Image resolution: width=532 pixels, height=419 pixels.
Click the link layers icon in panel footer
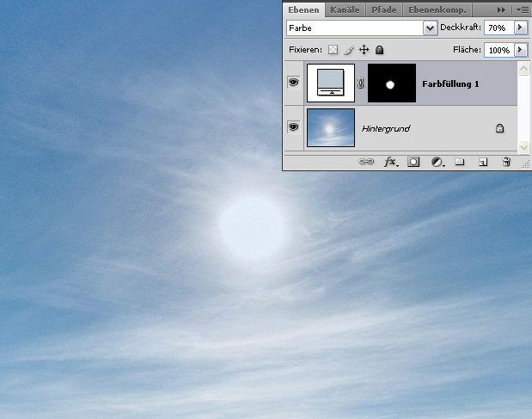pyautogui.click(x=366, y=161)
